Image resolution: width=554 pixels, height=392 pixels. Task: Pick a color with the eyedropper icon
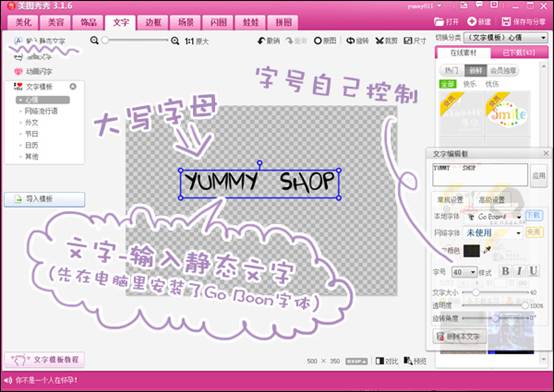point(487,250)
